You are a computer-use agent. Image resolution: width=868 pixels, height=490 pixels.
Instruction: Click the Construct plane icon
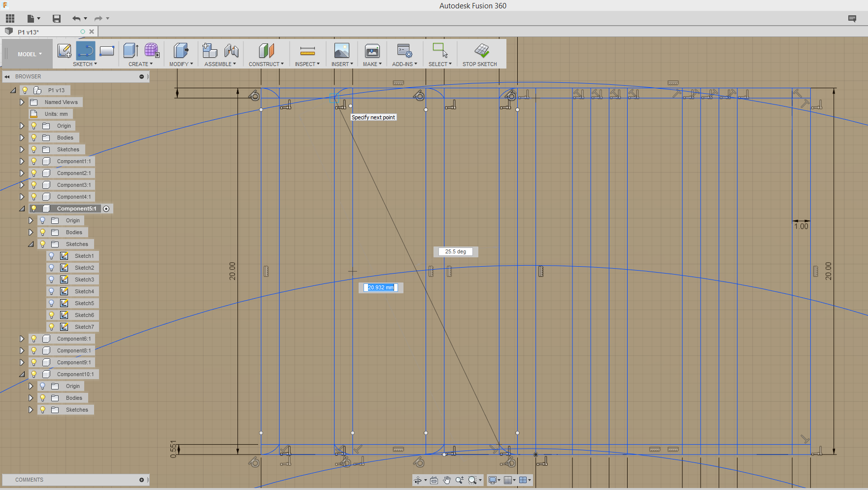[267, 50]
